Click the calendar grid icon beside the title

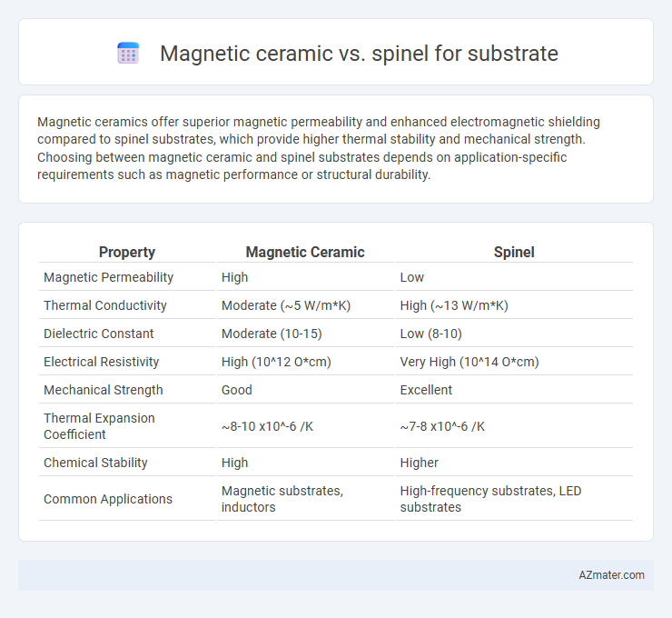(x=128, y=54)
